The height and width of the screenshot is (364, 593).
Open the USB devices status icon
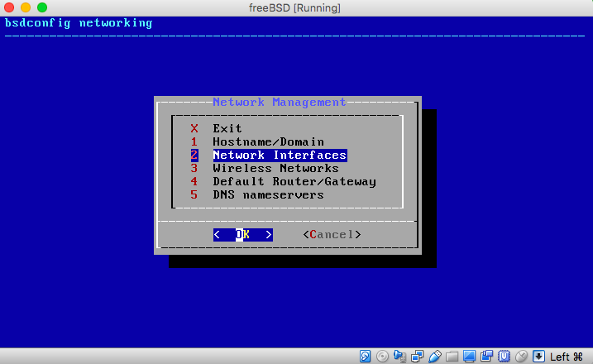(x=434, y=356)
